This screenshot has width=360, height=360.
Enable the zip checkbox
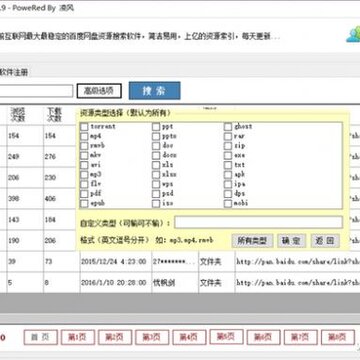228,146
